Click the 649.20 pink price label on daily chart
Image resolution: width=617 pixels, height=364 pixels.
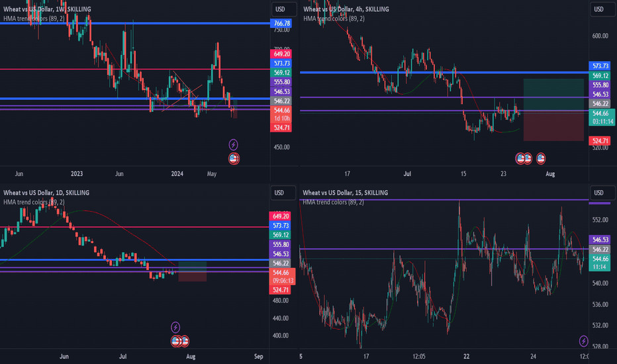pyautogui.click(x=281, y=216)
